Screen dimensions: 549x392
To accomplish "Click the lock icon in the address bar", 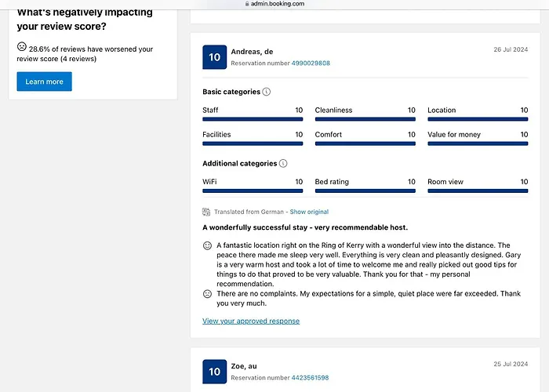I will tap(248, 4).
